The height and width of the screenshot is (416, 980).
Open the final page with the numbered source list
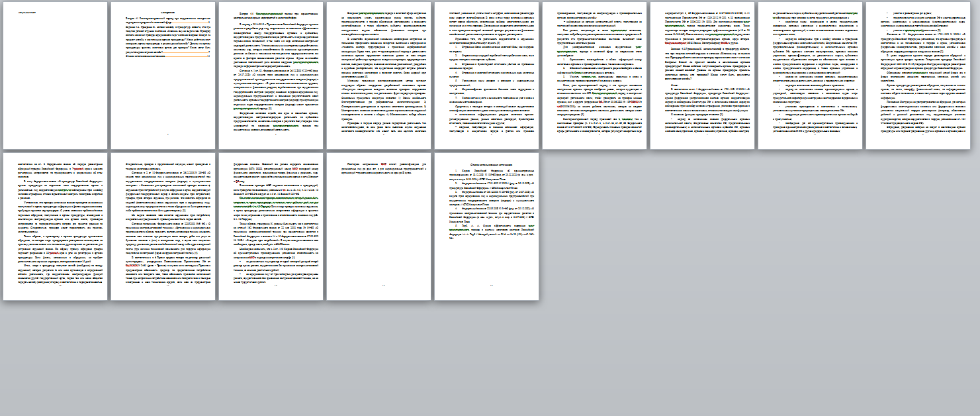[486, 227]
